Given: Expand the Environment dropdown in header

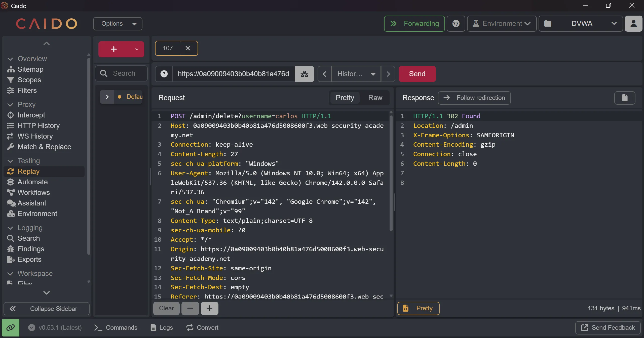Looking at the screenshot, I should click(x=502, y=24).
